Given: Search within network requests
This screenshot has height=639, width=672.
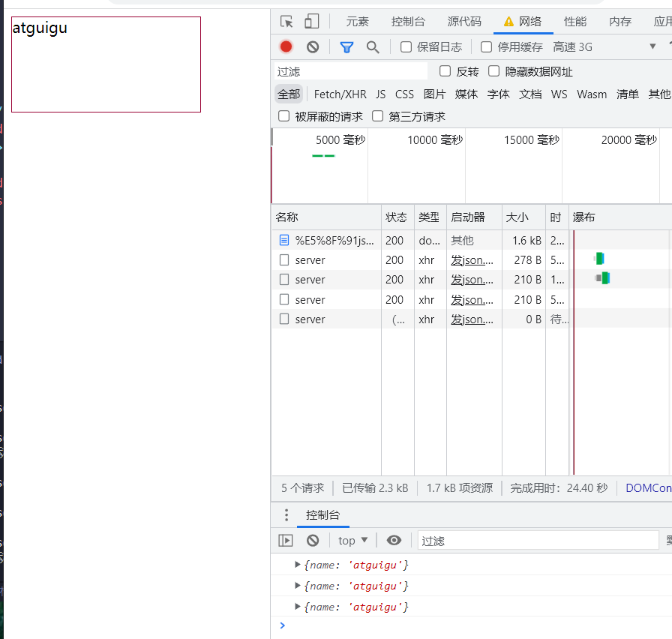Looking at the screenshot, I should pyautogui.click(x=373, y=46).
